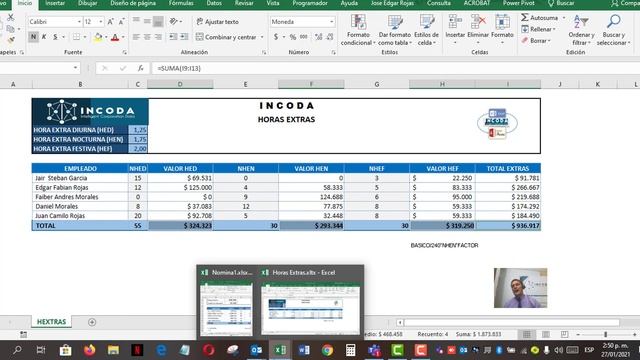Decrease decimal places
The image size is (640, 360).
click(x=329, y=37)
